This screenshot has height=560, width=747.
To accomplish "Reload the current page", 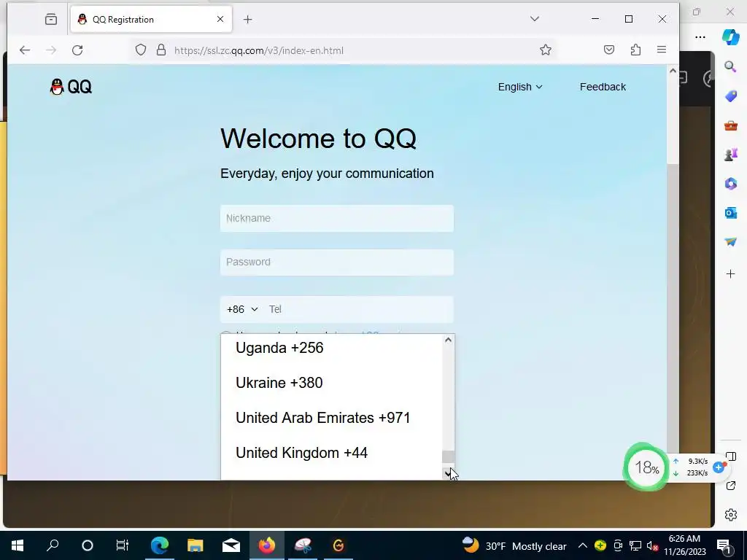I will click(77, 50).
